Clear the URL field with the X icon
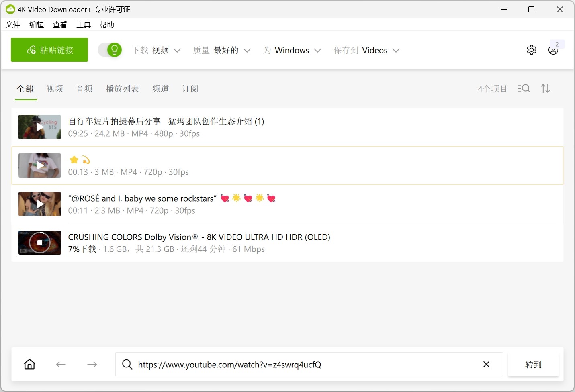575x392 pixels. (x=486, y=364)
